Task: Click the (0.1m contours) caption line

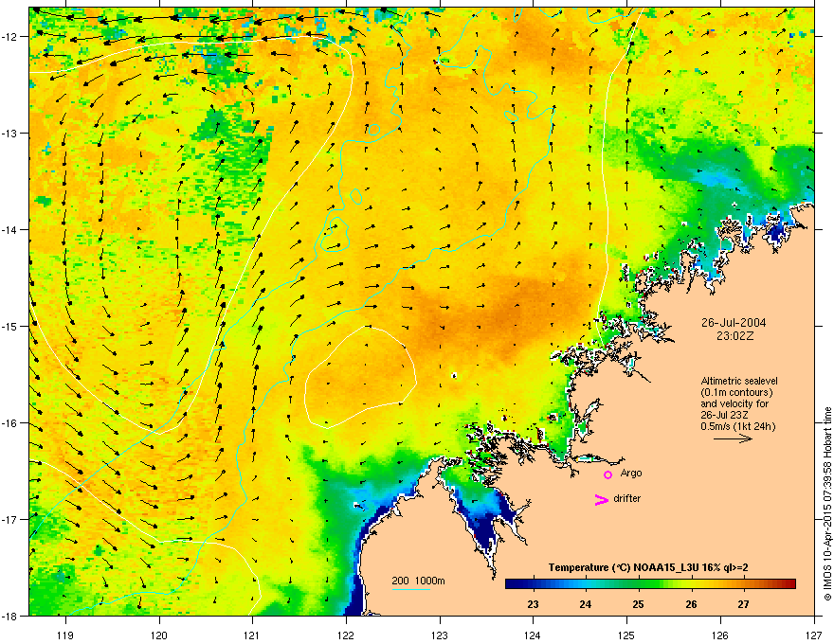Action: pos(736,392)
